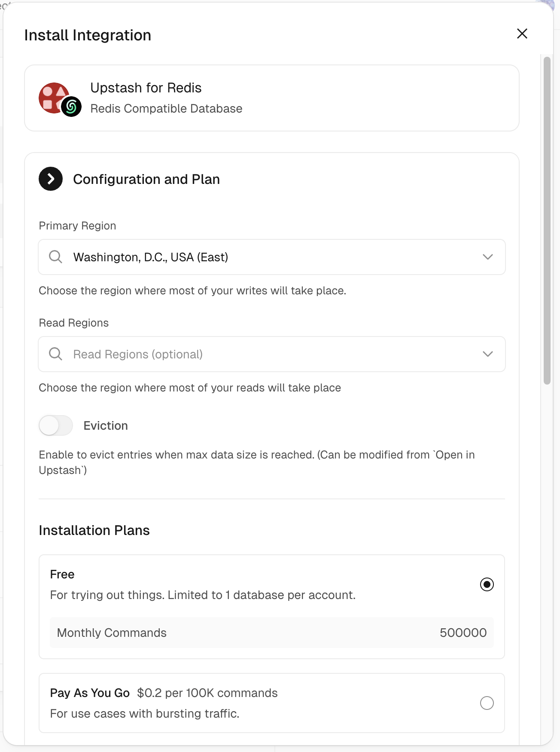Open the Read Regions dropdown chevron
The width and height of the screenshot is (560, 752).
pyautogui.click(x=487, y=354)
